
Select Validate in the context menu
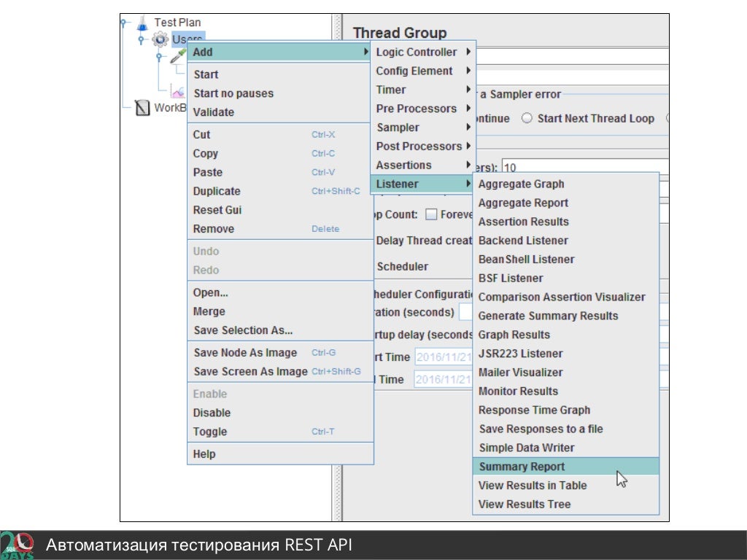279,112
